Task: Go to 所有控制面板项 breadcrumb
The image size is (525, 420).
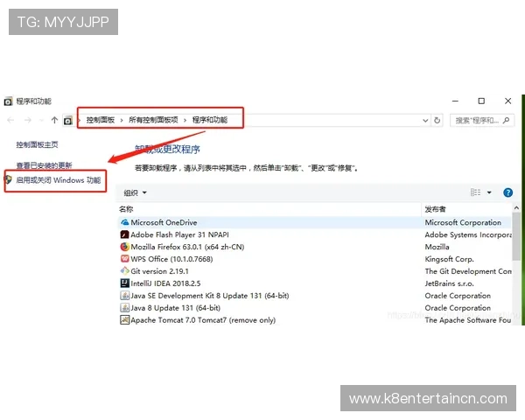Action: pyautogui.click(x=153, y=120)
